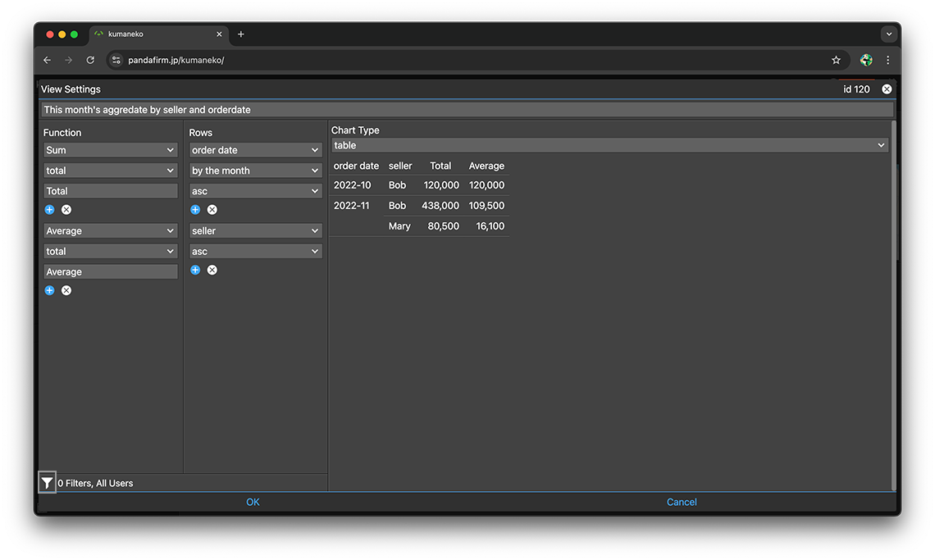This screenshot has width=935, height=560.
Task: Add function below the Average label
Action: click(49, 290)
